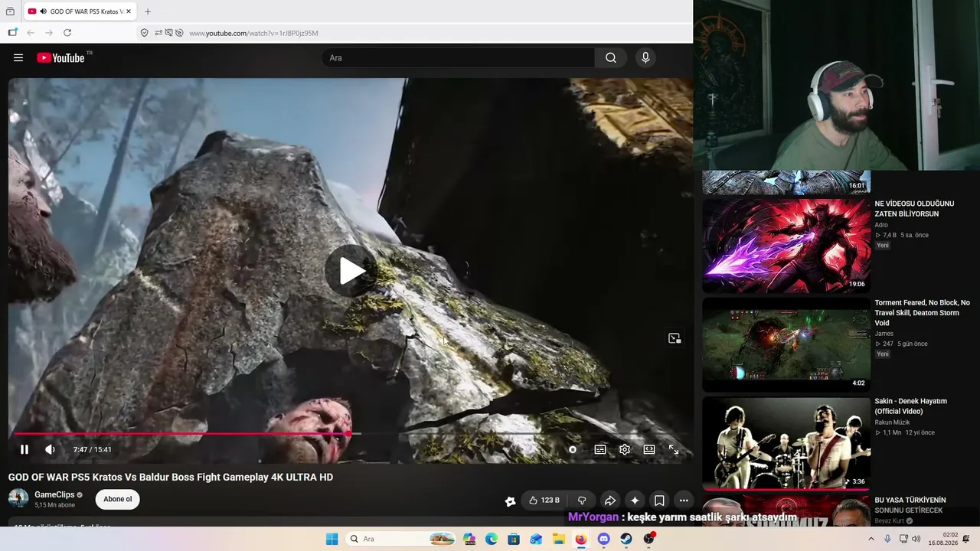Select the GOD OF WAR PS5 Kratos tab

click(x=80, y=11)
